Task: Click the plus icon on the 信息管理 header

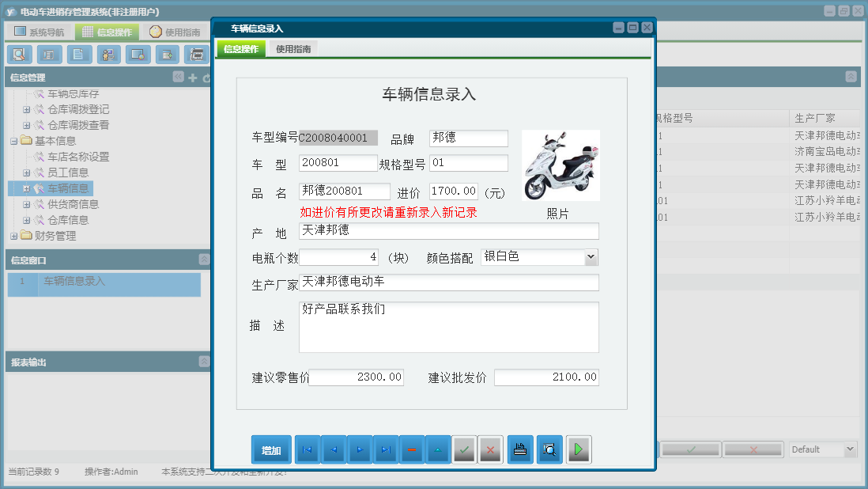Action: tap(192, 77)
